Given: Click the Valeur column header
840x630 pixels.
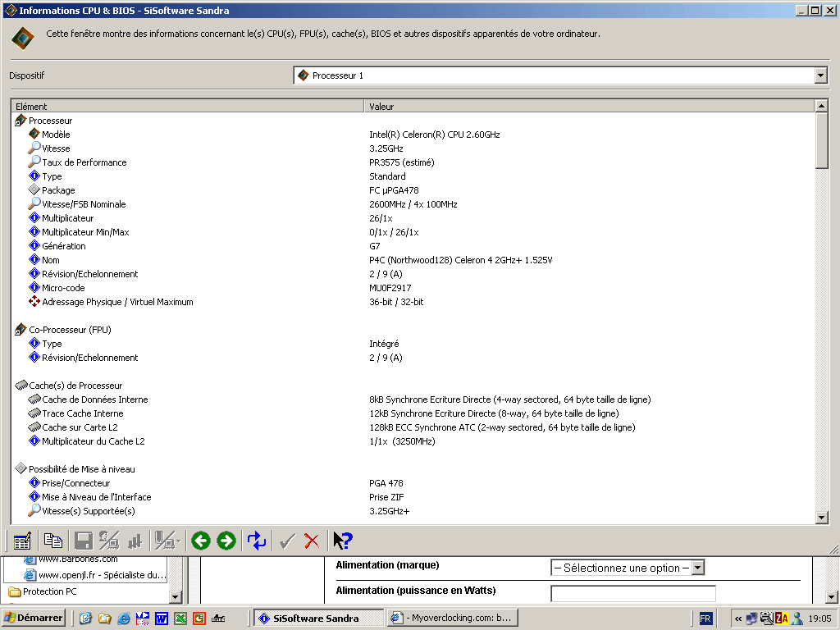Looking at the screenshot, I should pos(589,106).
